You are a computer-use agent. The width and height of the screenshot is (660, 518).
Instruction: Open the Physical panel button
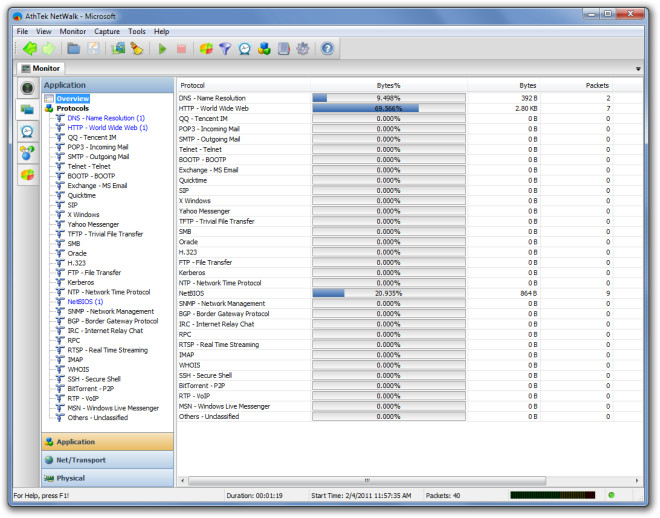tap(108, 478)
